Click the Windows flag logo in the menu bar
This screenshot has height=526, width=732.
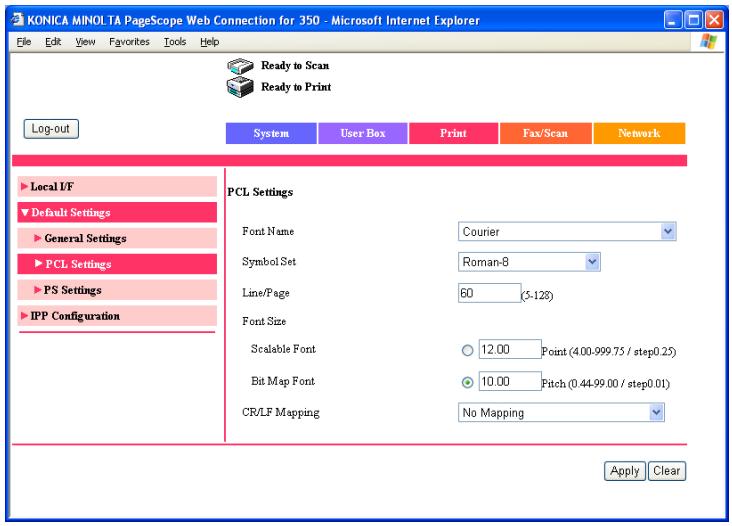(708, 42)
